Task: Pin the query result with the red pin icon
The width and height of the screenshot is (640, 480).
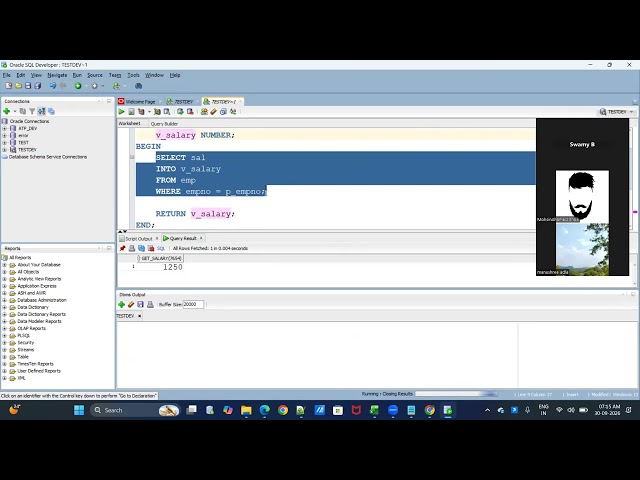Action: 122,248
